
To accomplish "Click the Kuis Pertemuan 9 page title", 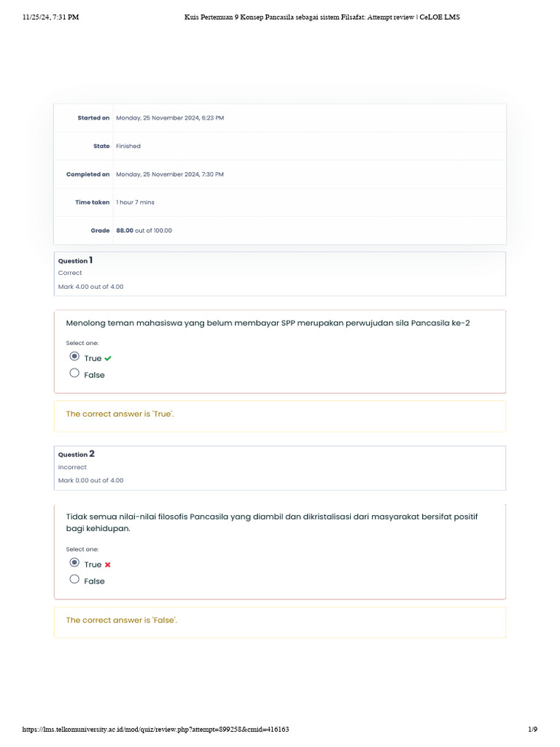I will click(321, 18).
